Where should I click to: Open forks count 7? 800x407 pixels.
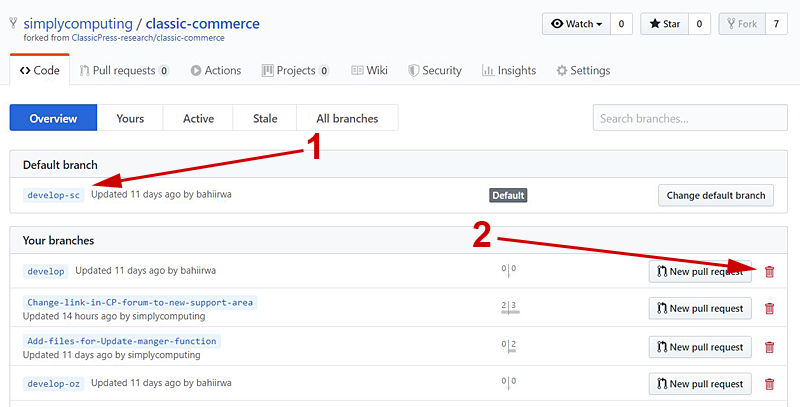point(777,24)
